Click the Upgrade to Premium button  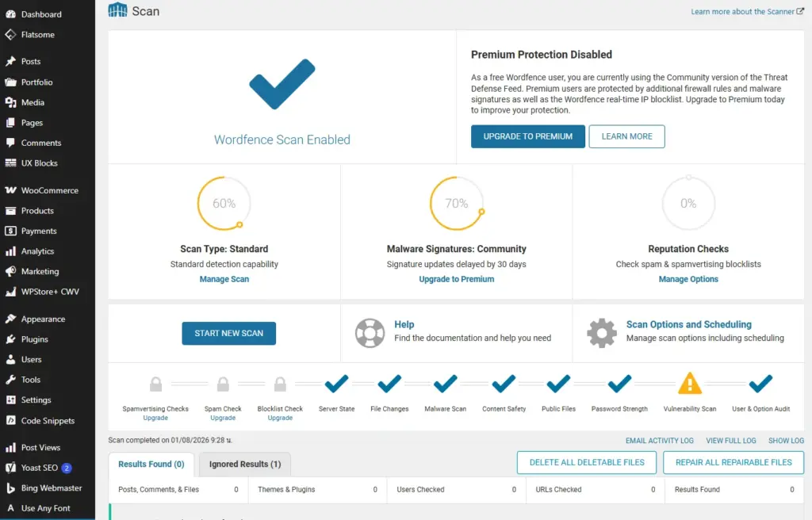point(528,136)
